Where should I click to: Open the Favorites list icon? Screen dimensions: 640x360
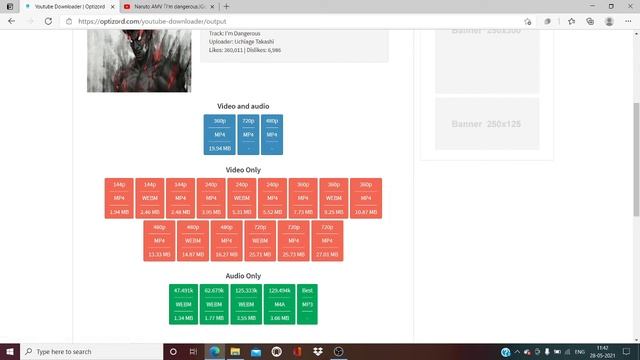(571, 21)
